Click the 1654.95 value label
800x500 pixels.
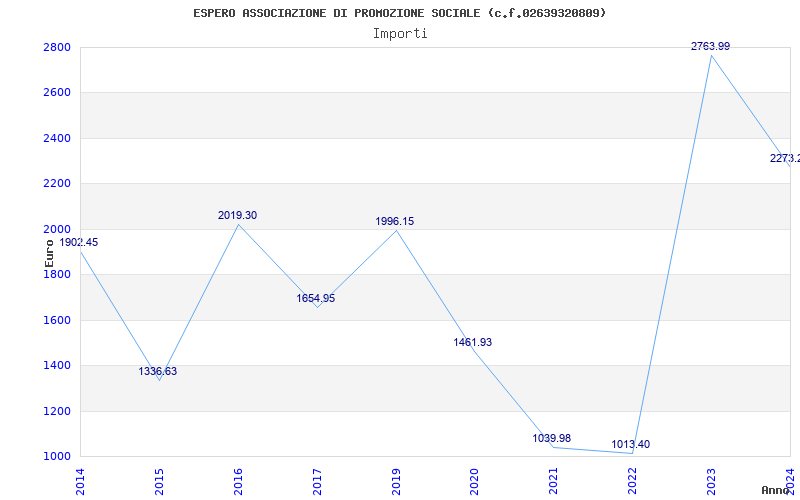tap(316, 298)
